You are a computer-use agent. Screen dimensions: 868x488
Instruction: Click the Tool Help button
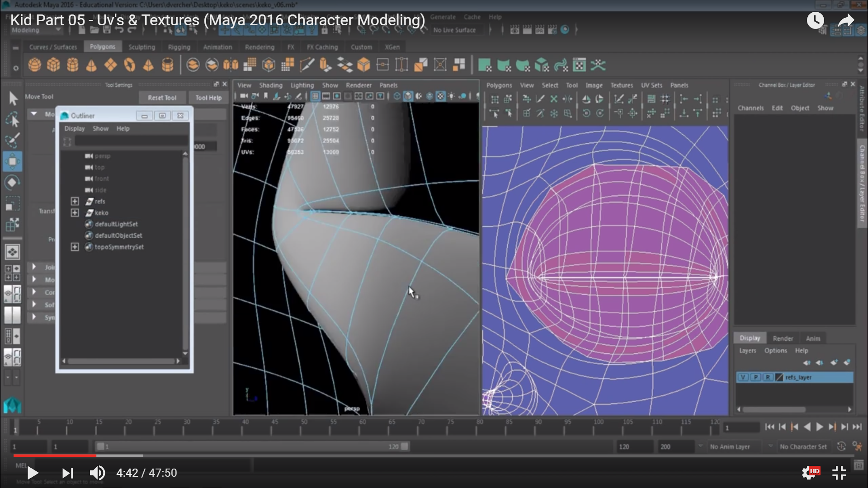click(x=208, y=98)
